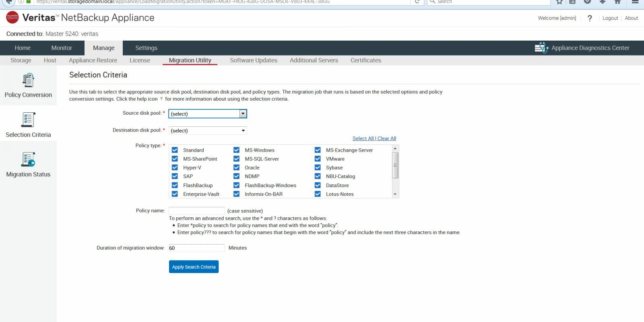Screen dimensions: 644x322
Task: Open the help question mark in header
Action: click(590, 18)
